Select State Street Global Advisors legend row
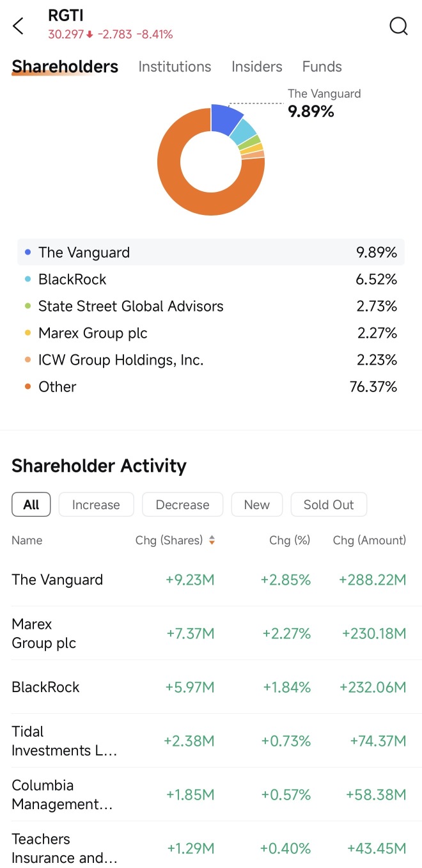The height and width of the screenshot is (868, 422). coord(211,306)
